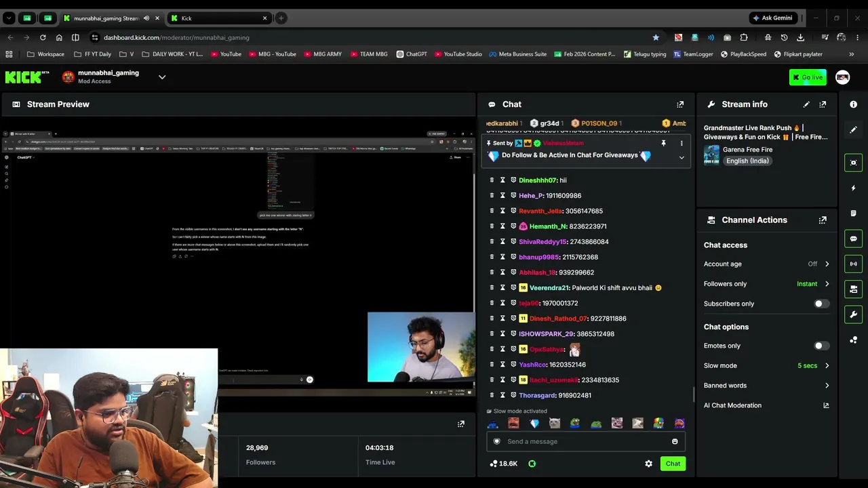The height and width of the screenshot is (488, 868).
Task: Open the document sidebar icon
Action: point(854,213)
